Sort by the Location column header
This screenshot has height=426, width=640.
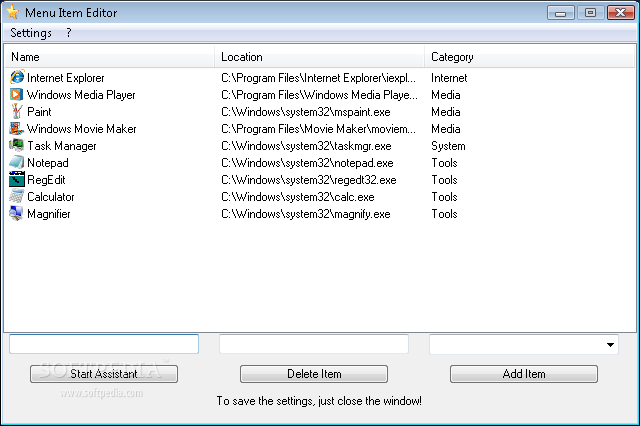click(x=320, y=57)
